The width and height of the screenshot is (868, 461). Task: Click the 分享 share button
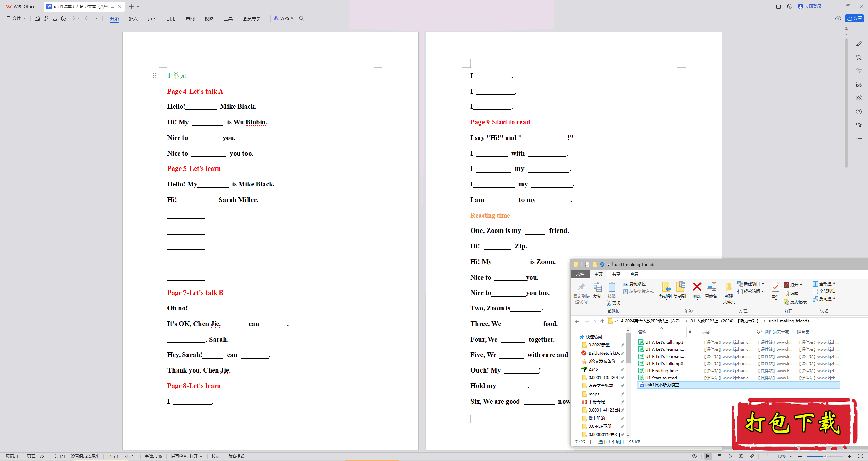(854, 18)
